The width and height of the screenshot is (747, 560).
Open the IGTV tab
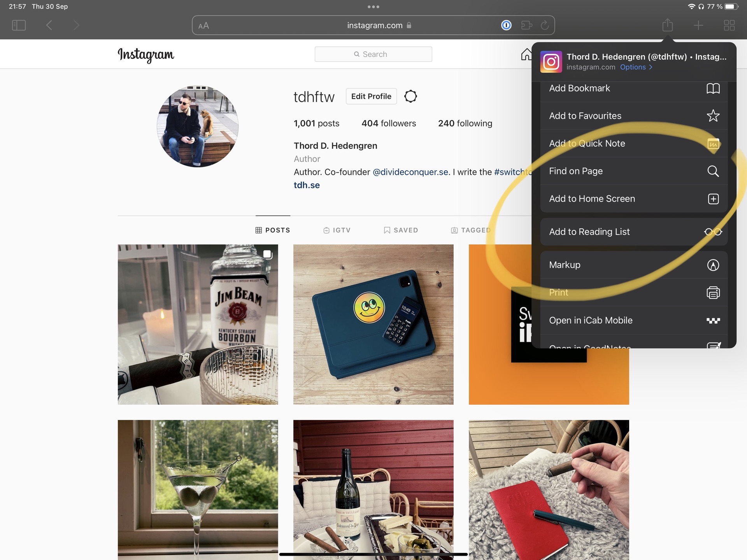point(337,230)
